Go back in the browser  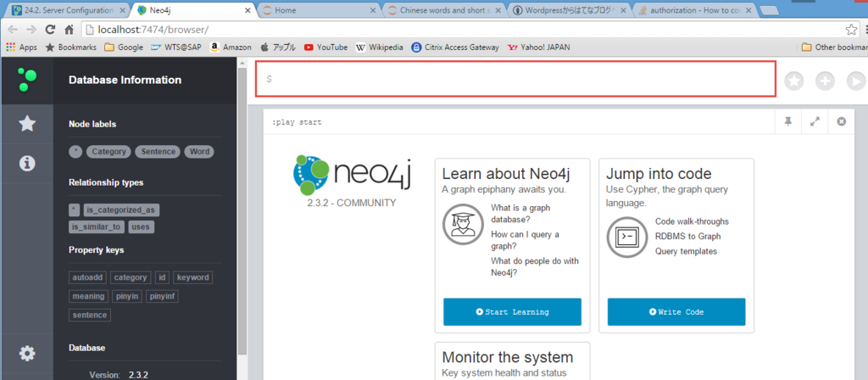[x=13, y=30]
